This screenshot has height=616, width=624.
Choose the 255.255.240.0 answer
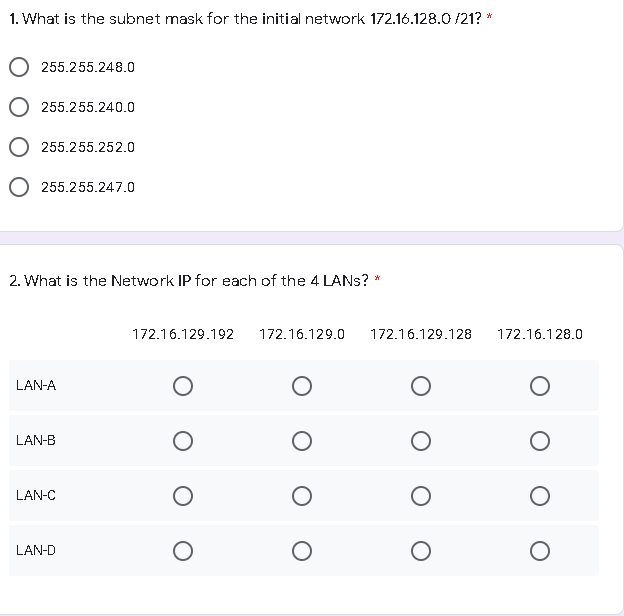(19, 107)
